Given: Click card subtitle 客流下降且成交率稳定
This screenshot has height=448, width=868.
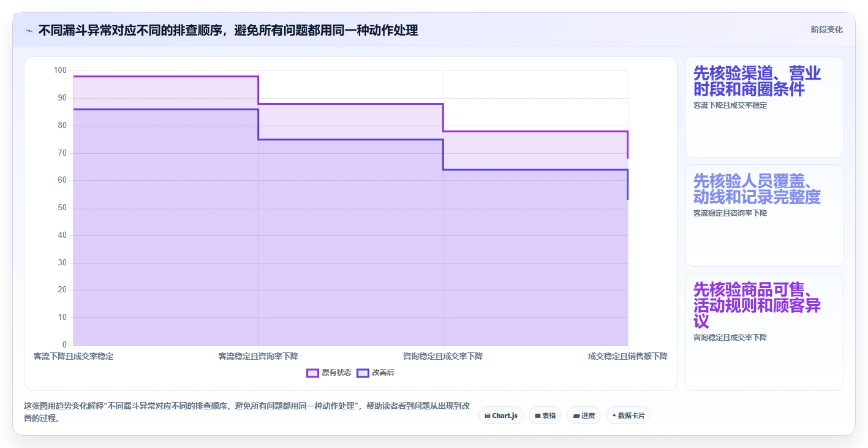Looking at the screenshot, I should pos(730,105).
